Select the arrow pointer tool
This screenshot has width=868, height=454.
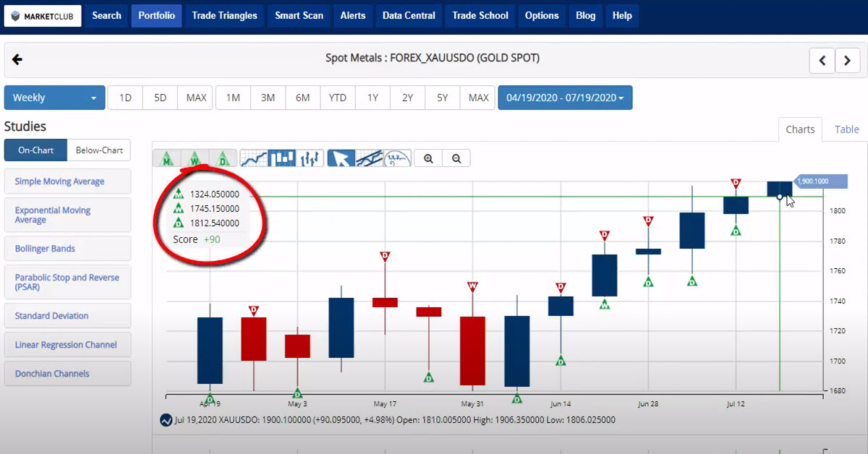(x=341, y=158)
